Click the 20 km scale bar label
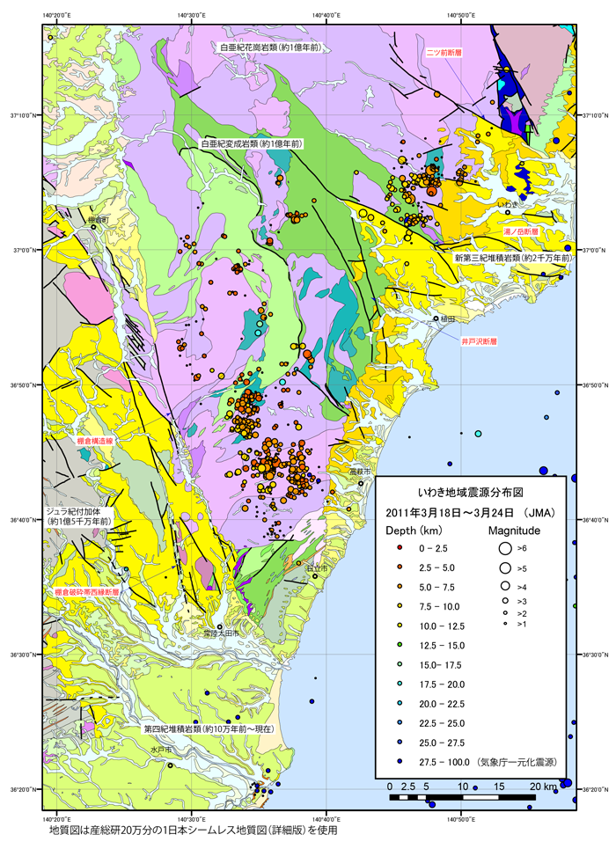This screenshot has width=616, height=849. click(x=542, y=787)
